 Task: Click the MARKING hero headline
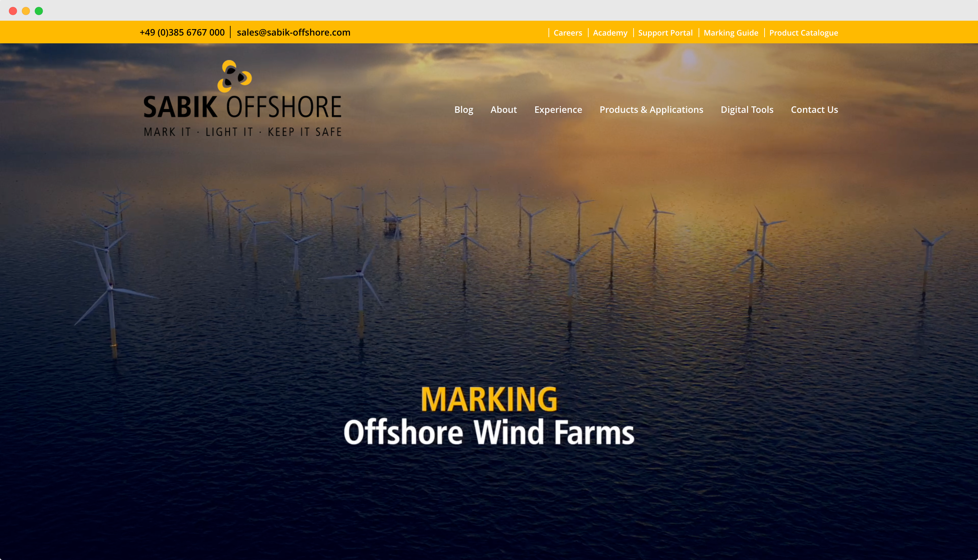[x=489, y=399]
